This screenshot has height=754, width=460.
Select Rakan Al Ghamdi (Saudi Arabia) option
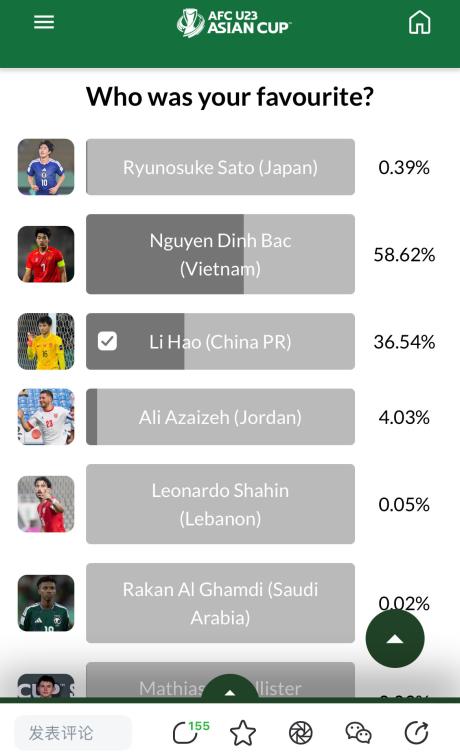click(x=220, y=603)
